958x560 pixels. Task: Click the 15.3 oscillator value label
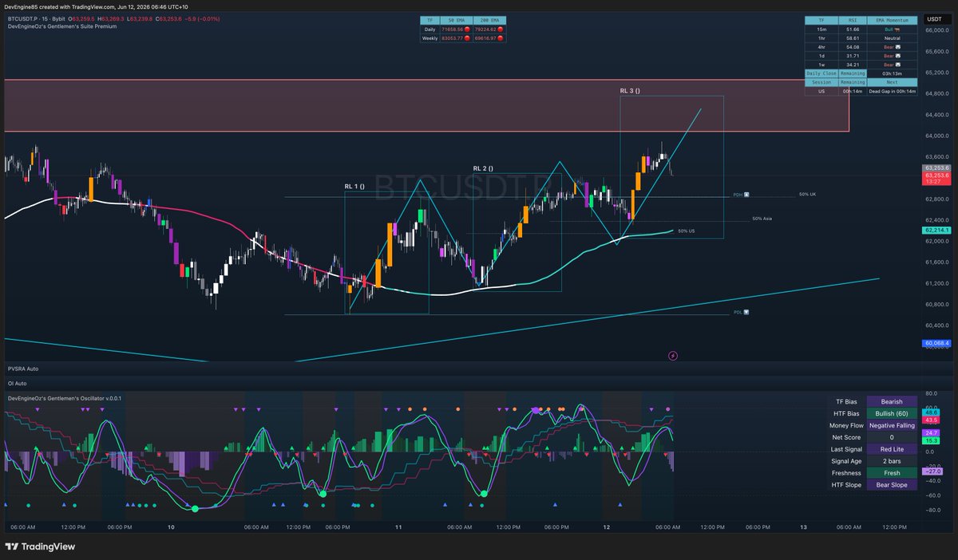[x=932, y=440]
